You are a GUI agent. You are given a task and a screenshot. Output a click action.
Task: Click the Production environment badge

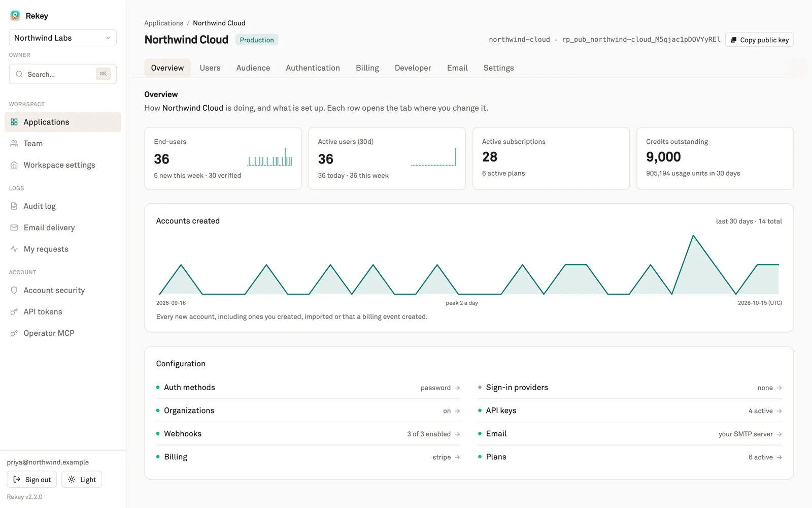tap(257, 40)
